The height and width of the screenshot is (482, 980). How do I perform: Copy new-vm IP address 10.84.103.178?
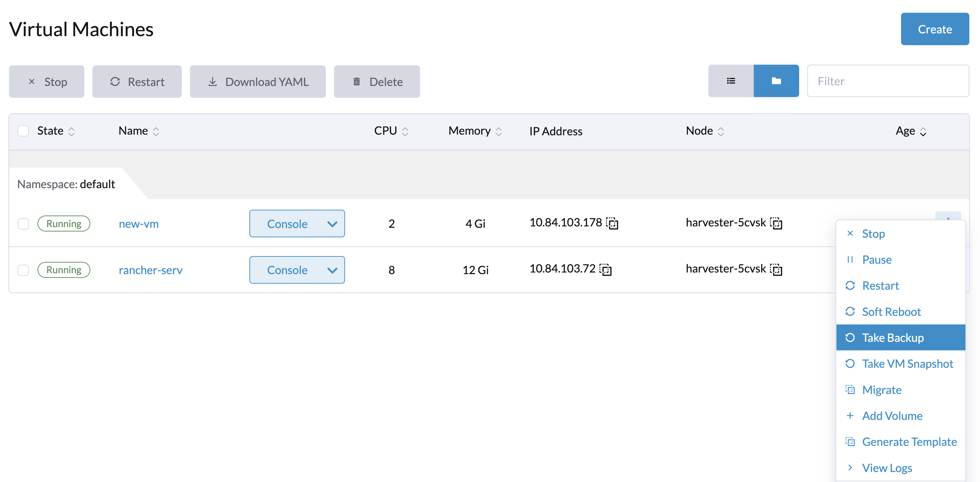click(x=612, y=223)
